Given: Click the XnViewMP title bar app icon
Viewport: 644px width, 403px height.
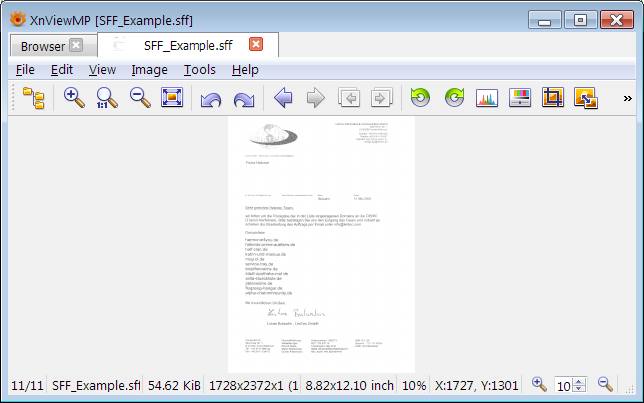Looking at the screenshot, I should pyautogui.click(x=17, y=19).
